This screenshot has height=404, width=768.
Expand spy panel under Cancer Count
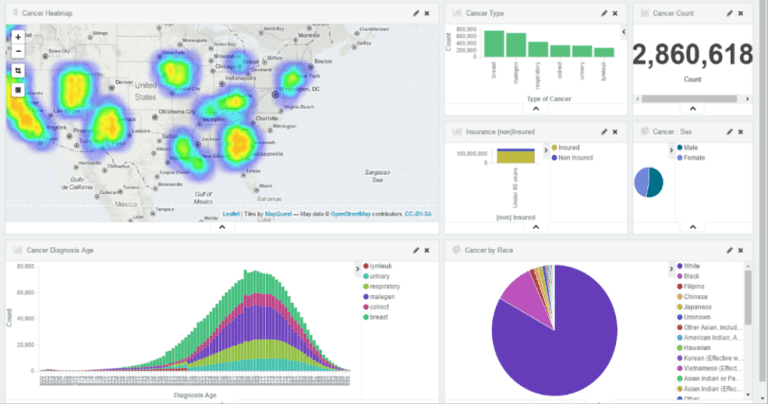click(690, 108)
